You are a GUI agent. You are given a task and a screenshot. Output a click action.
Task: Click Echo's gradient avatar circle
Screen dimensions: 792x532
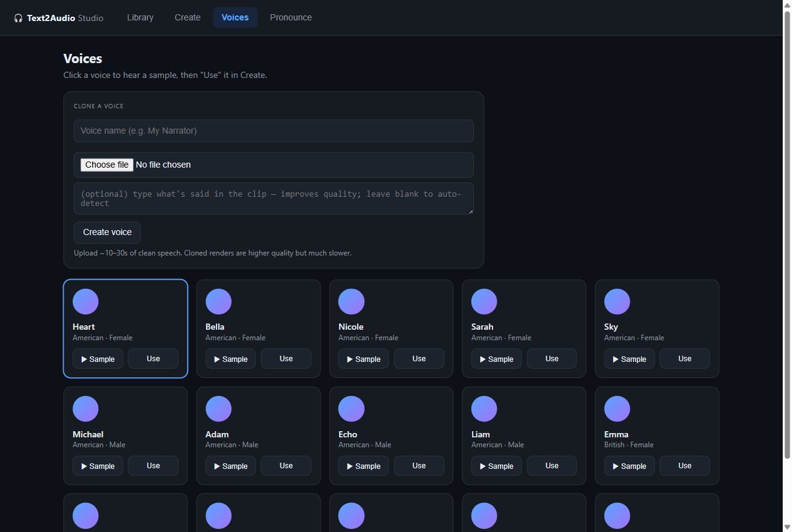(x=351, y=409)
